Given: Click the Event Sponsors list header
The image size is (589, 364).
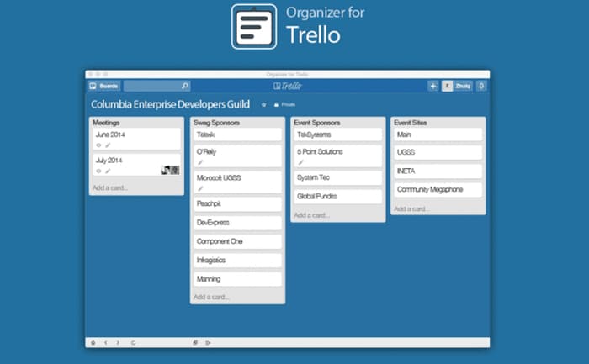Looking at the screenshot, I should (317, 123).
